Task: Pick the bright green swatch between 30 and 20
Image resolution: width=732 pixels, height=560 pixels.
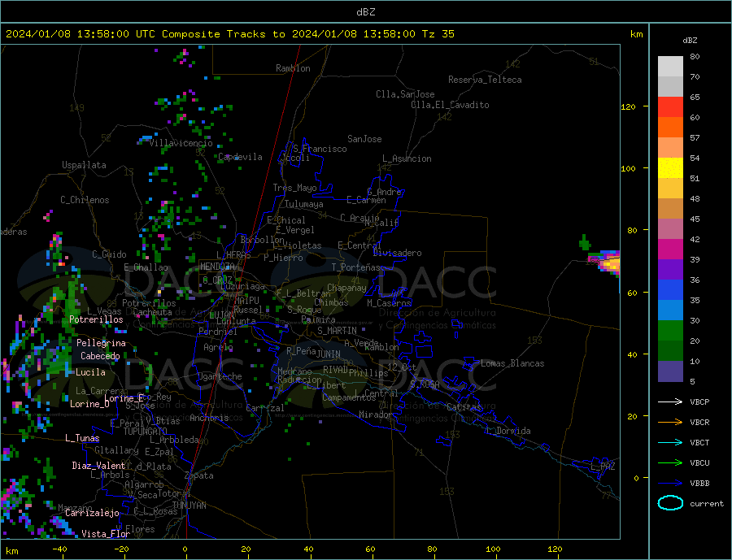Action: (x=670, y=331)
